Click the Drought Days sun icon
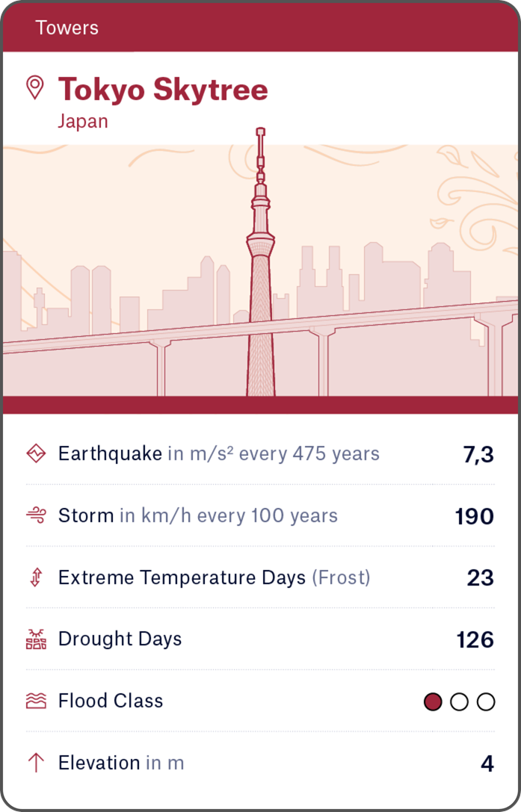The image size is (521, 812). click(36, 639)
